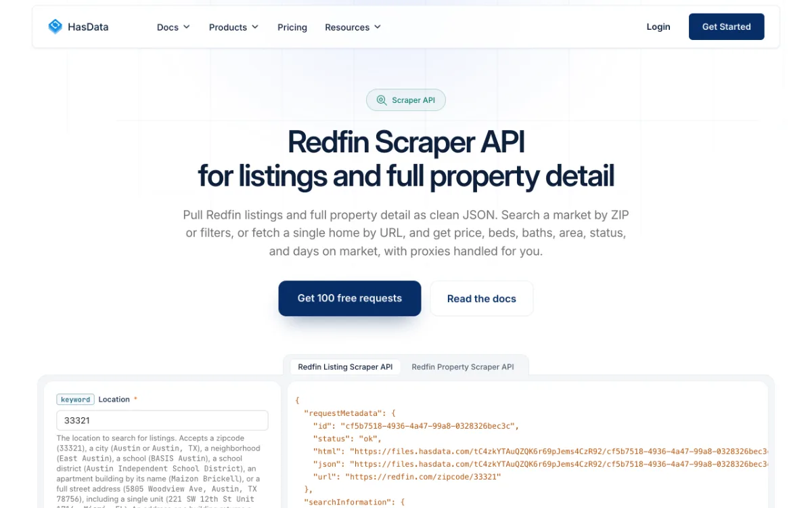Screen dimensions: 812x508
Task: Click the Login link
Action: click(658, 27)
